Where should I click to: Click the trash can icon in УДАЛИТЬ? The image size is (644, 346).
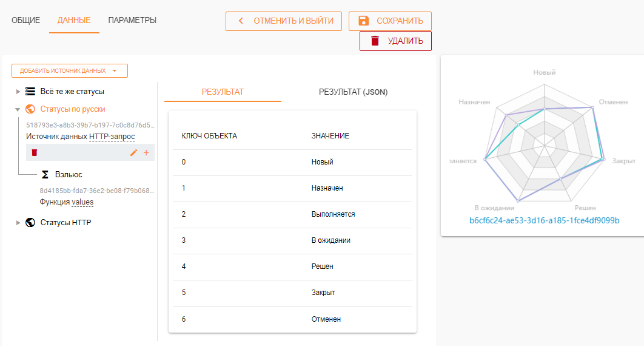(375, 41)
